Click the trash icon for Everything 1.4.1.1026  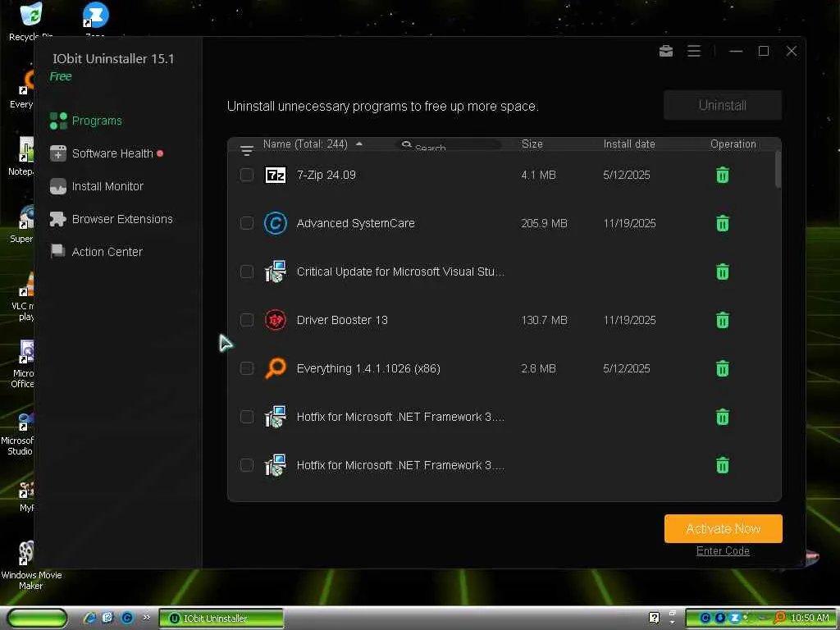click(722, 368)
